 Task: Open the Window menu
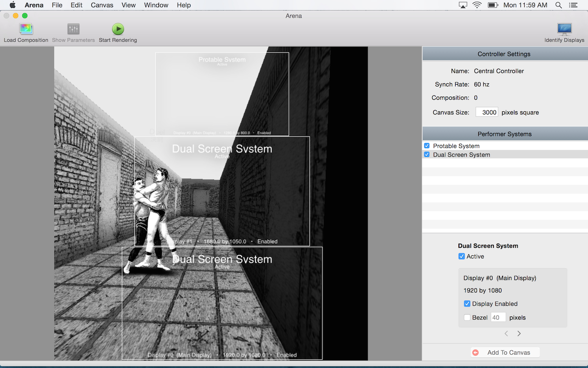pyautogui.click(x=155, y=5)
